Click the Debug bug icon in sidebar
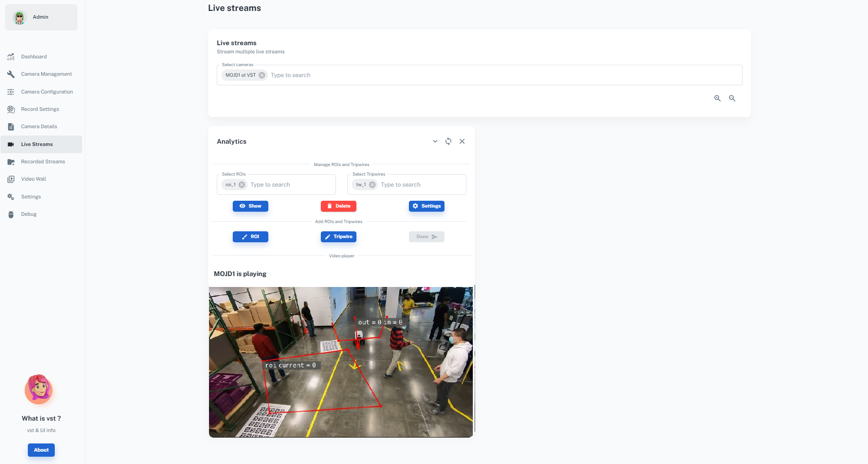 coord(11,214)
